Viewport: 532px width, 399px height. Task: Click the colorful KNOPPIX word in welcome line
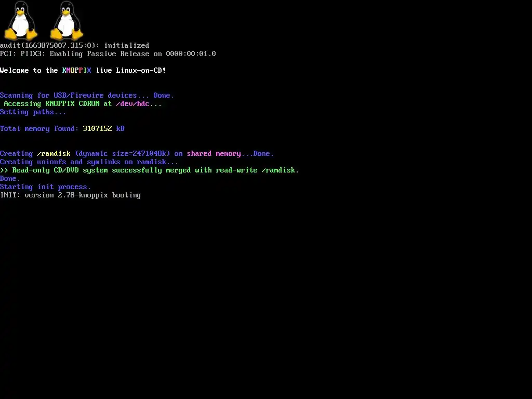point(77,70)
